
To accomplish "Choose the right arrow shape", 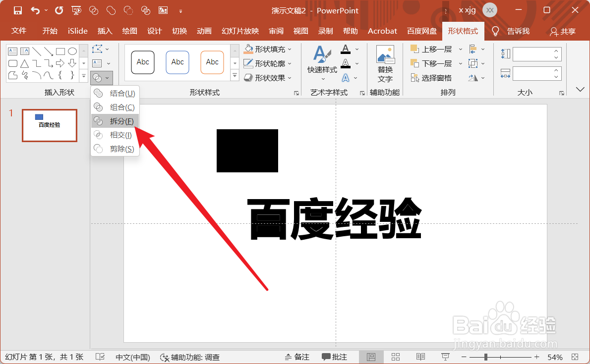I will click(x=60, y=63).
